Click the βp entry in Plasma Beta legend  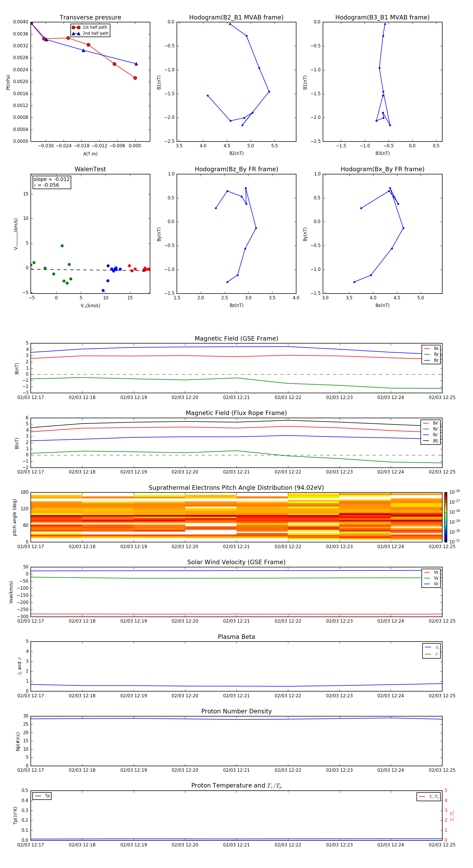point(431,647)
